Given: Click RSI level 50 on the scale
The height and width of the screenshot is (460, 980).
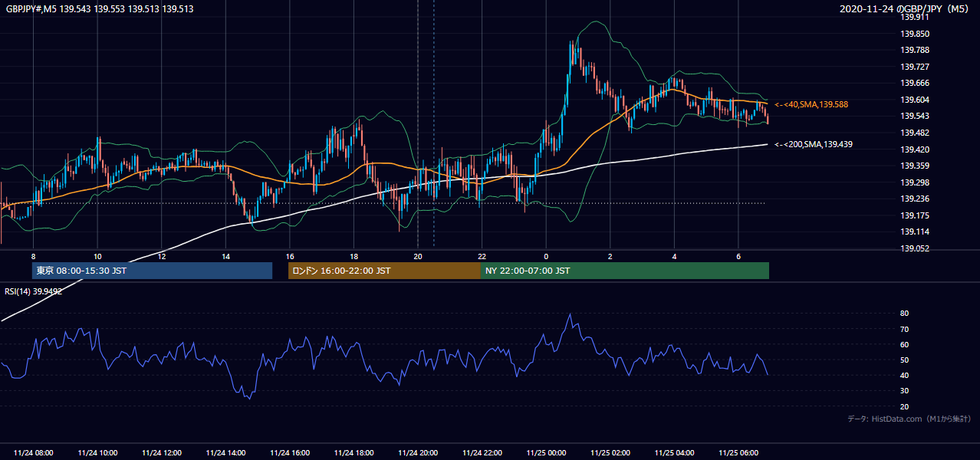Looking at the screenshot, I should coord(904,360).
